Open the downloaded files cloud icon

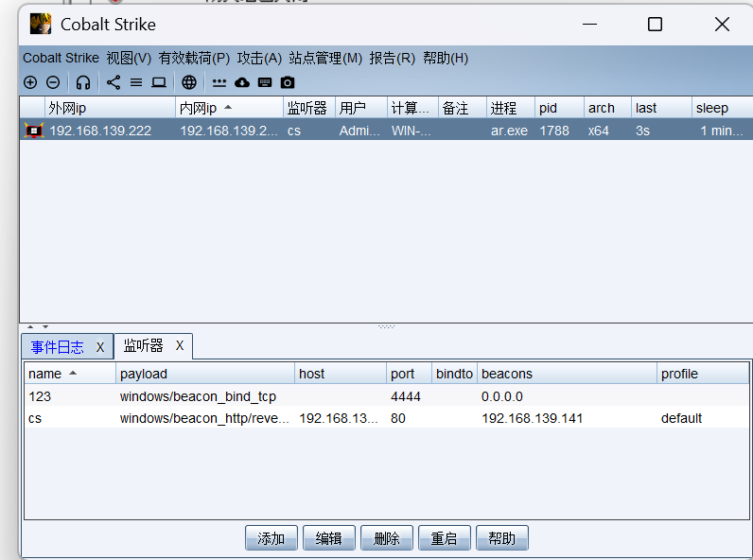[x=242, y=82]
